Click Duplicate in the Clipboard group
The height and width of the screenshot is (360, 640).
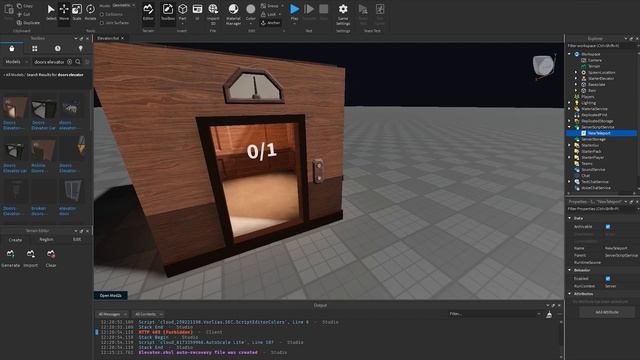[x=28, y=23]
